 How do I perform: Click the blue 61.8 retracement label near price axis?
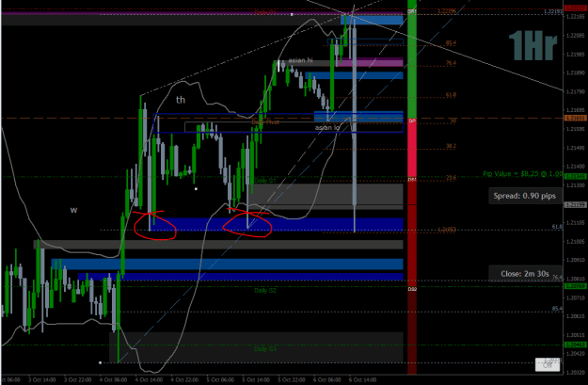pyautogui.click(x=557, y=227)
